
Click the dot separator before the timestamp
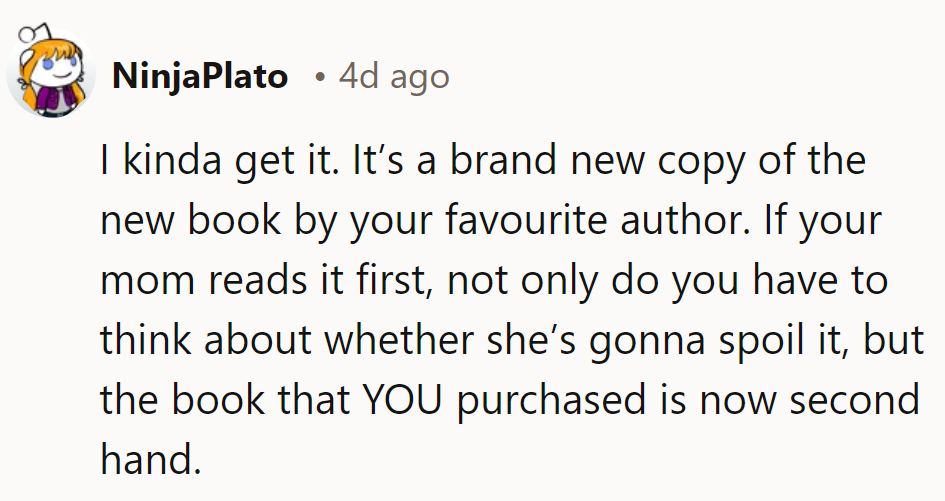coord(318,78)
